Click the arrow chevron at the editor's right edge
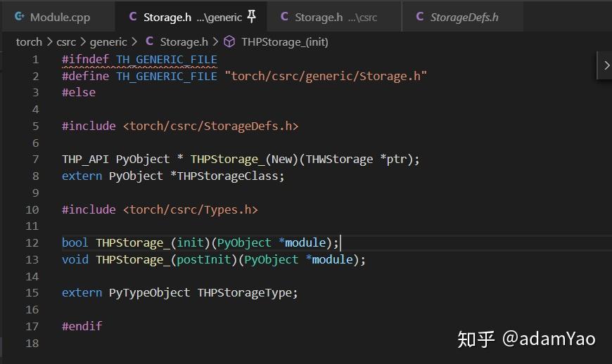This screenshot has height=364, width=612. 606,65
